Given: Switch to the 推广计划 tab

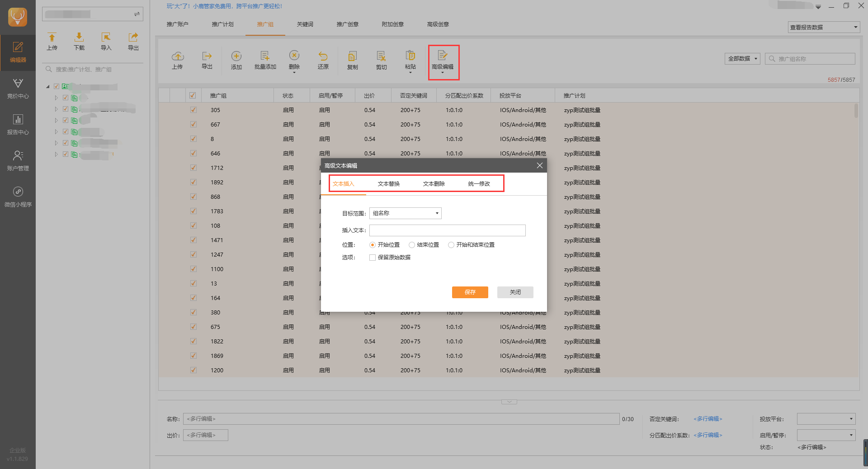Looking at the screenshot, I should (223, 24).
